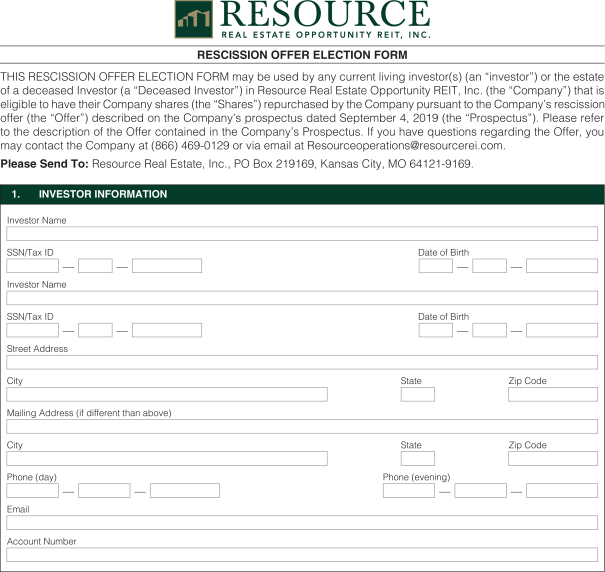Screen dimensions: 605x572
Task: Select the City field below Mailing Address
Action: coord(167,458)
